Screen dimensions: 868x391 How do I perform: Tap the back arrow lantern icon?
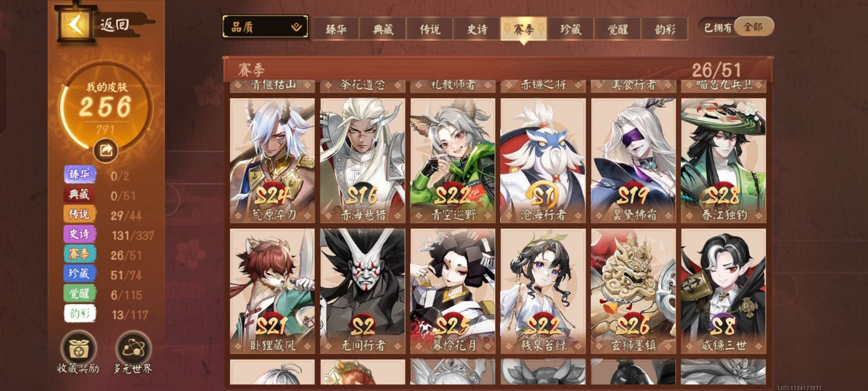76,25
